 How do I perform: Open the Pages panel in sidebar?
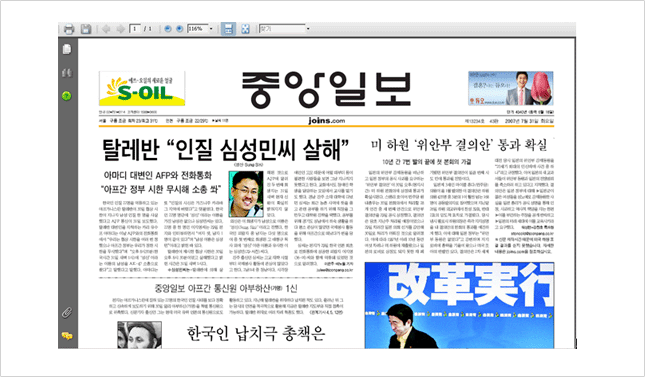click(x=67, y=49)
